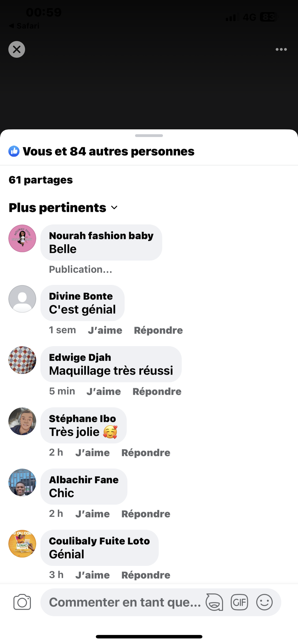Open Nourah fashion baby profile picture
The height and width of the screenshot is (644, 298).
coord(22,238)
